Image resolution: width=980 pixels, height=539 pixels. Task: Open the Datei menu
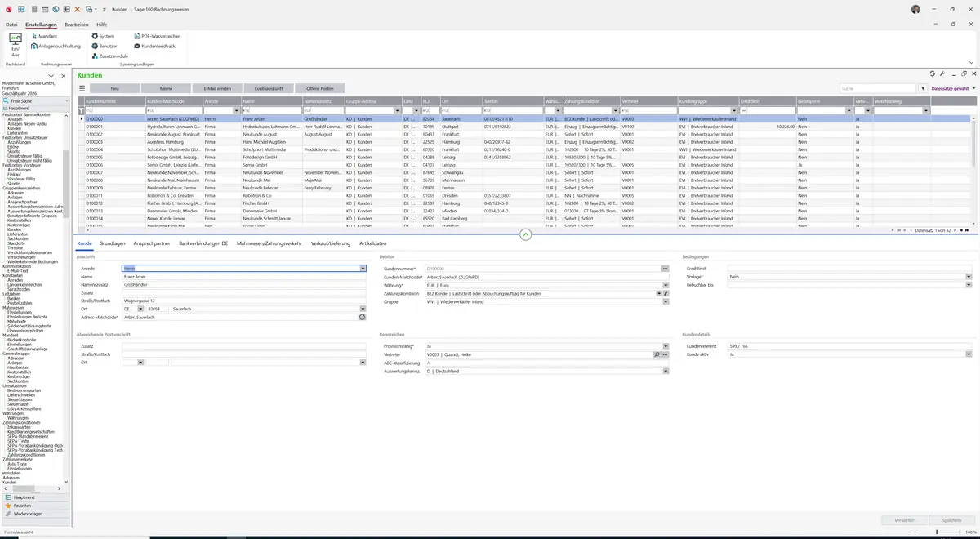(11, 24)
